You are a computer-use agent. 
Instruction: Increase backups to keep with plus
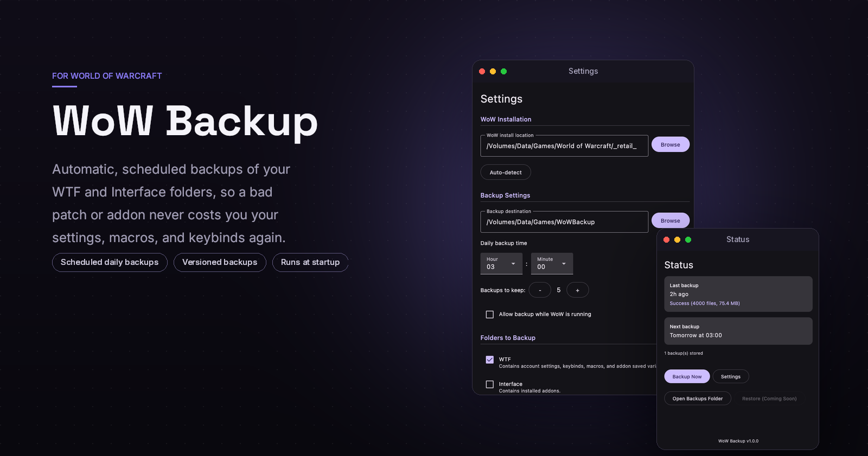[577, 290]
